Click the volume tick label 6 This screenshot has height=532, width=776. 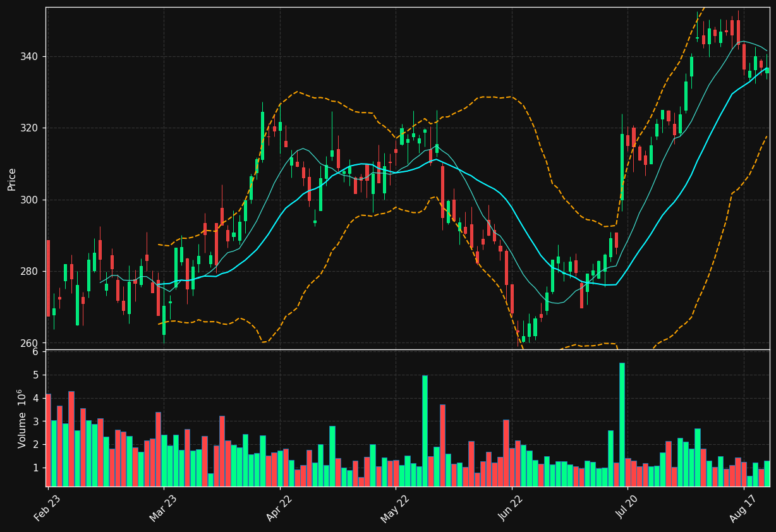(x=35, y=352)
